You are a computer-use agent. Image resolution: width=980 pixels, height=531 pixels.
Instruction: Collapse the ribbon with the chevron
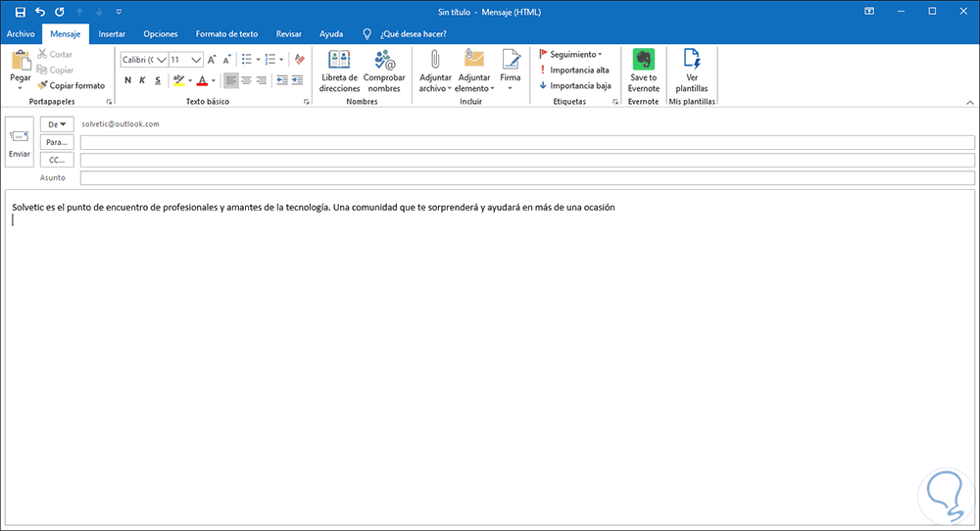pos(970,102)
